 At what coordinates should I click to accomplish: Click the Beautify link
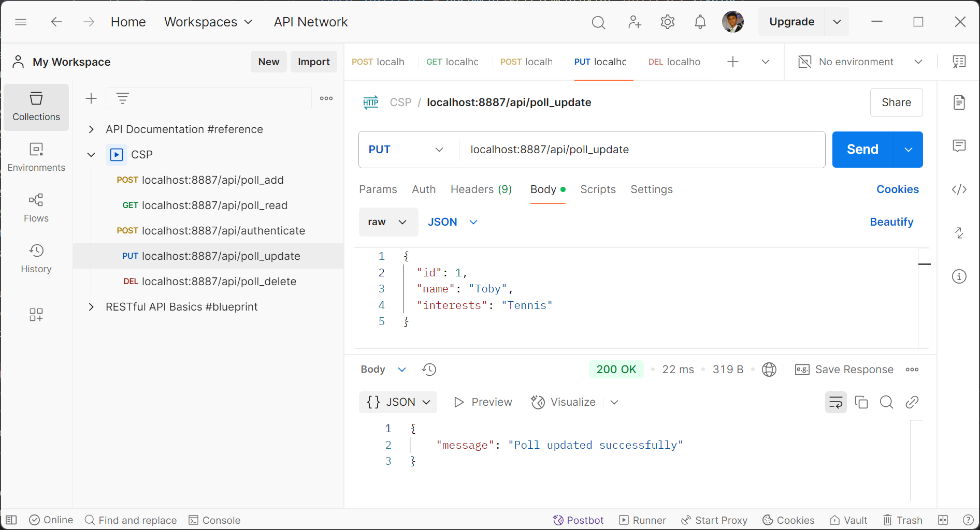tap(891, 222)
